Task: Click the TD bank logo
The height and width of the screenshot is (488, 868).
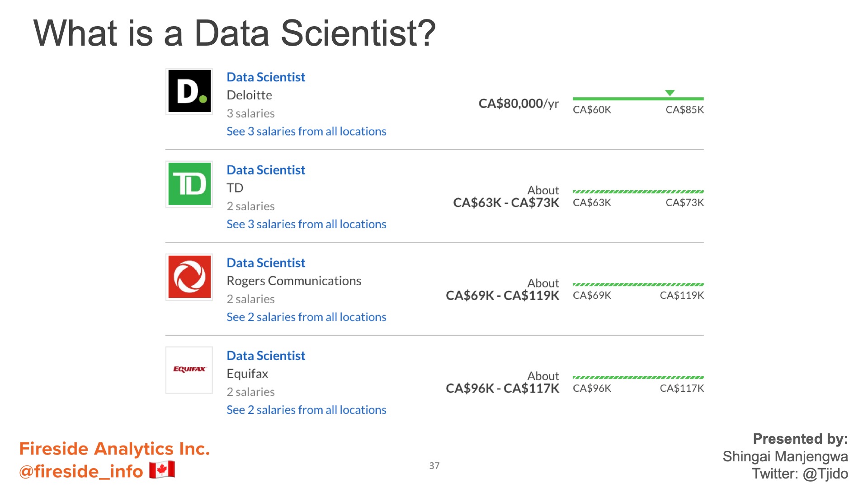Action: [189, 184]
